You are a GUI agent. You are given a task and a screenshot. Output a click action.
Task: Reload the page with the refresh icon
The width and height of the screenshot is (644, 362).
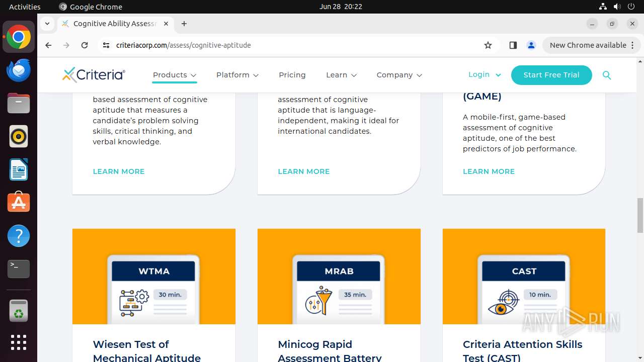click(x=85, y=45)
